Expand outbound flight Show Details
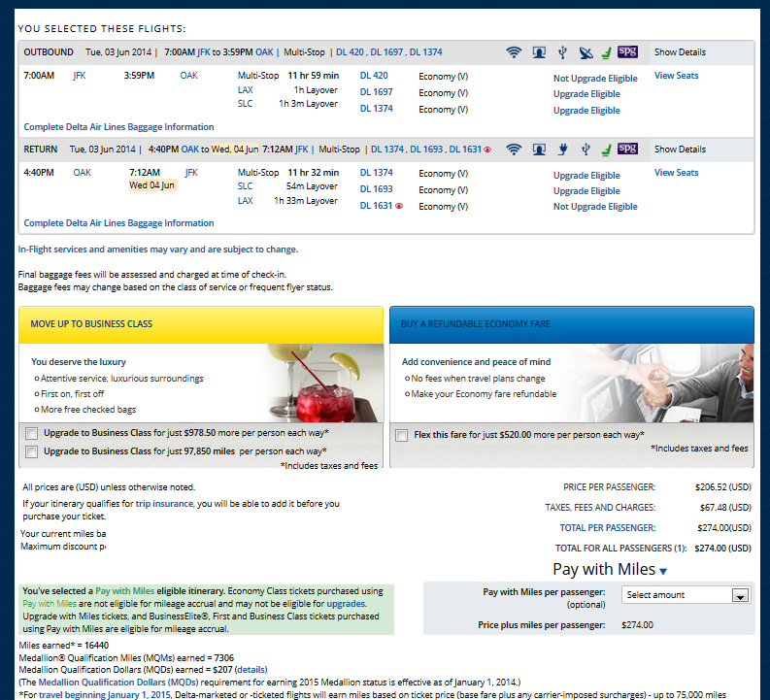The height and width of the screenshot is (700, 770). pos(680,52)
